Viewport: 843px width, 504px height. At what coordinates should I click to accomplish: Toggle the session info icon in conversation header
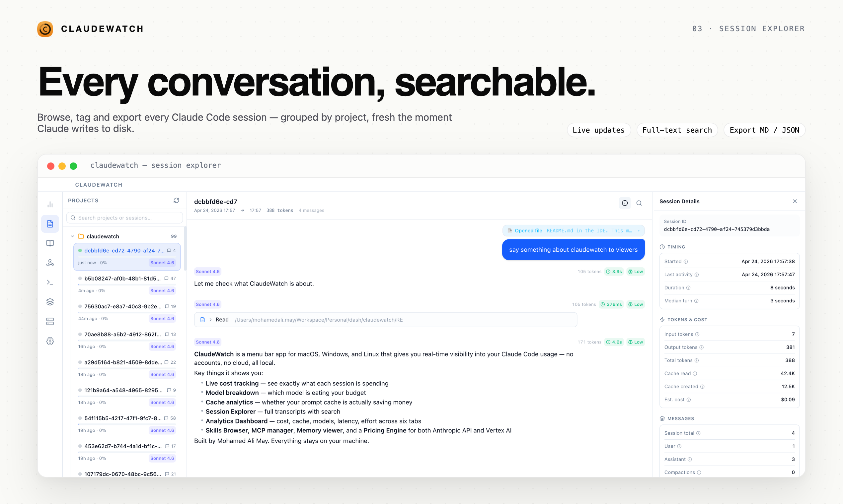click(625, 203)
